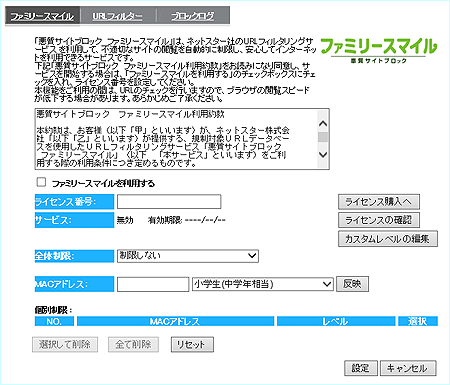Viewport: 450px width, 385px height.
Task: Click the 悪質サイトブロック ファミリースマイル利用約款 terms text
Action: [131, 114]
